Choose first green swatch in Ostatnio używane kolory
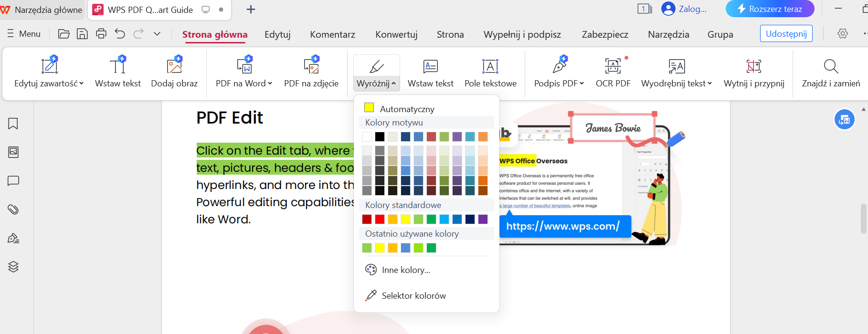 coord(367,248)
